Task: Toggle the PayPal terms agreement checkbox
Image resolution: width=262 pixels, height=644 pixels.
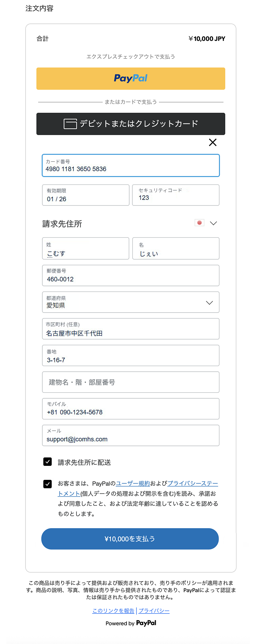Action: pos(48,484)
